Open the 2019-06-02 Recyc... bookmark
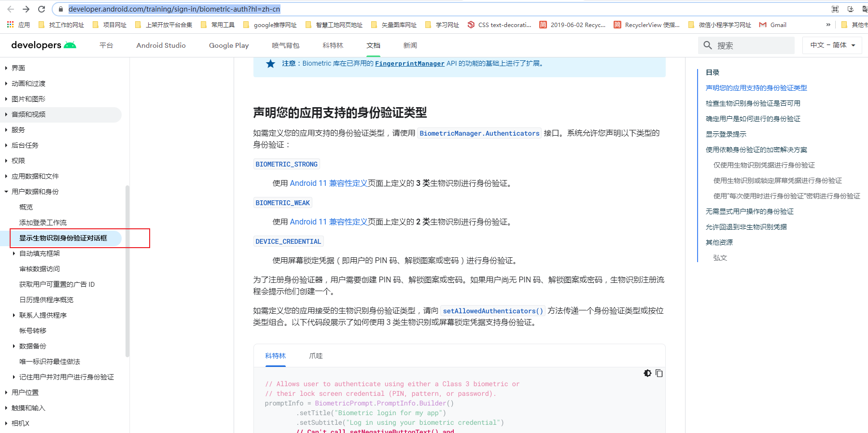The height and width of the screenshot is (433, 868). [x=573, y=25]
